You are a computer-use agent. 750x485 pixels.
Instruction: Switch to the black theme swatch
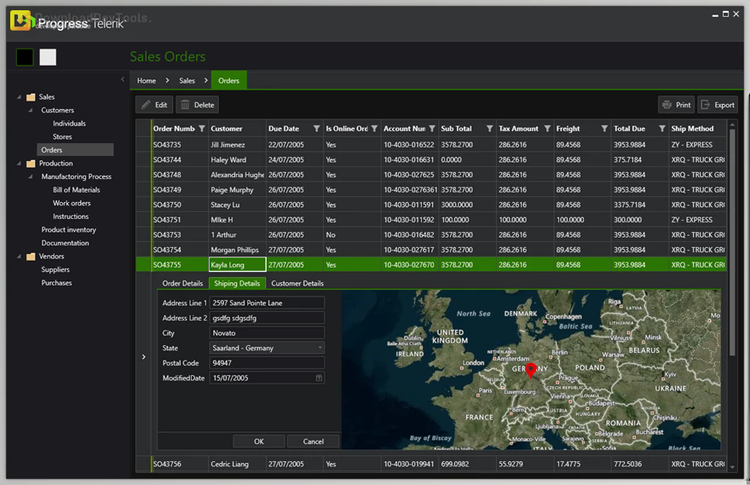pos(25,57)
